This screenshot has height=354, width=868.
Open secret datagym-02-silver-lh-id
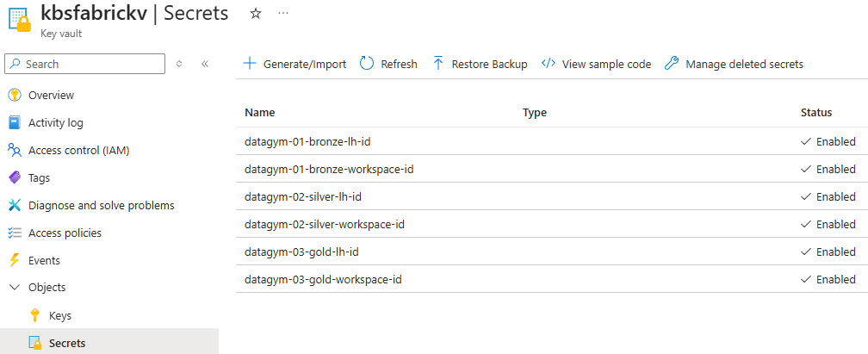[x=303, y=196]
